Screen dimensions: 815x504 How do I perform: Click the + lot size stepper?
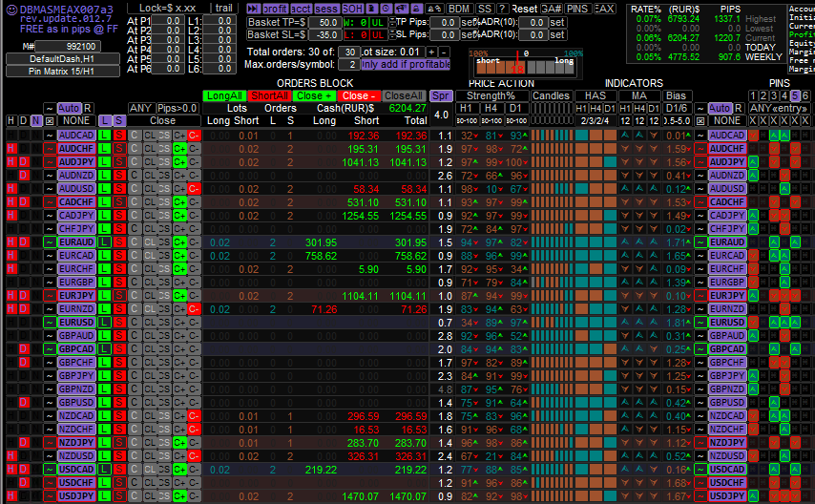tap(431, 52)
